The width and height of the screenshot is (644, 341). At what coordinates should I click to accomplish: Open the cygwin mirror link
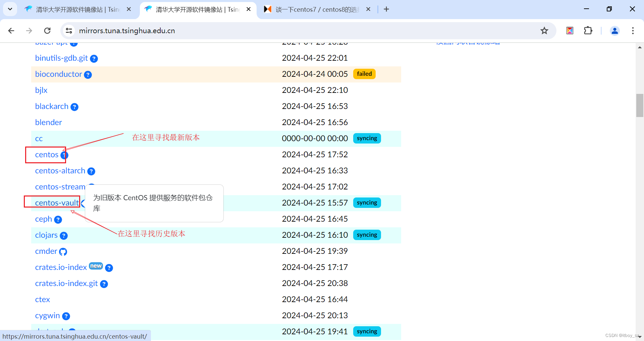(x=47, y=316)
